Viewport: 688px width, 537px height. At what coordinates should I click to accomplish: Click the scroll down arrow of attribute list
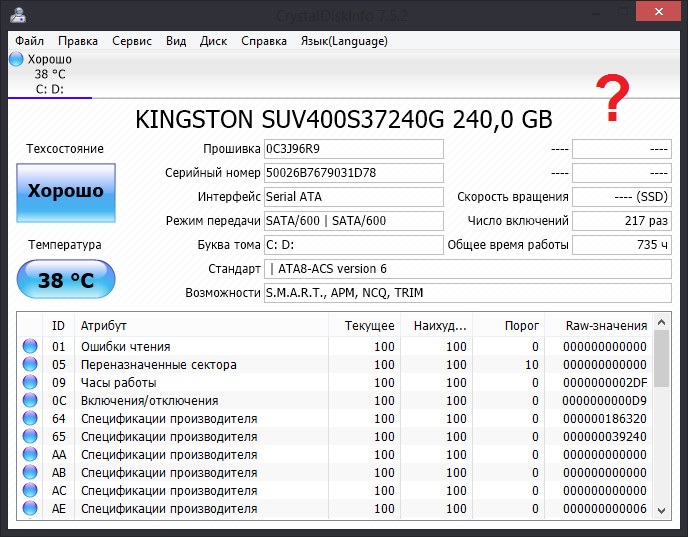(x=662, y=511)
